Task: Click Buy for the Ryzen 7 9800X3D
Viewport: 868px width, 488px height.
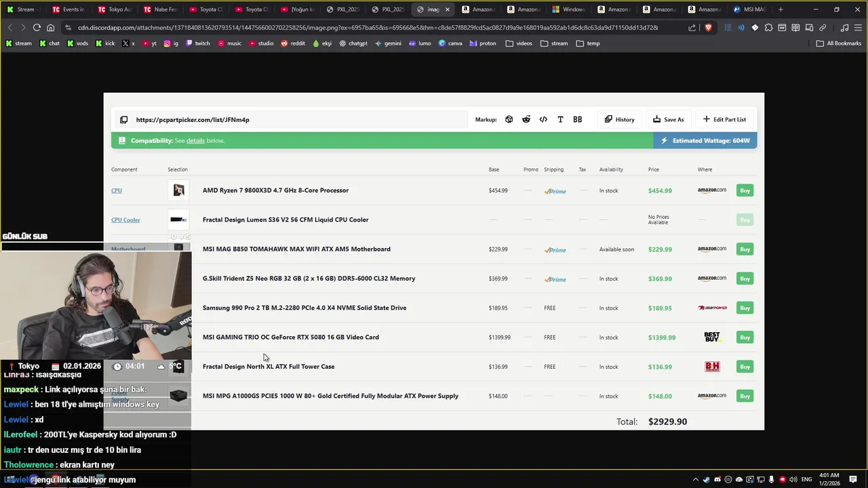Action: click(x=745, y=190)
